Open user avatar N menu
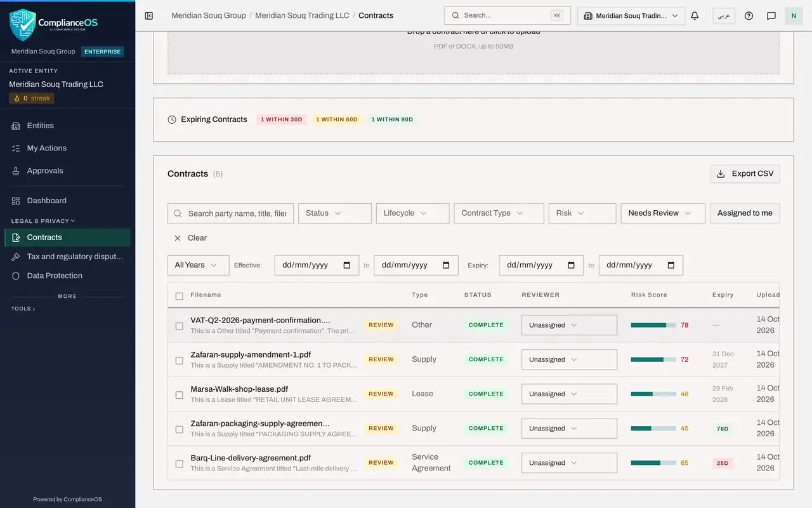The width and height of the screenshot is (812, 508). pos(794,16)
